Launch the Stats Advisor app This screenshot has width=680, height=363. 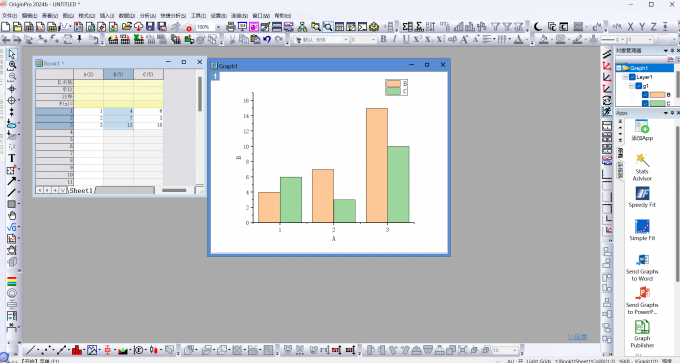point(642,167)
